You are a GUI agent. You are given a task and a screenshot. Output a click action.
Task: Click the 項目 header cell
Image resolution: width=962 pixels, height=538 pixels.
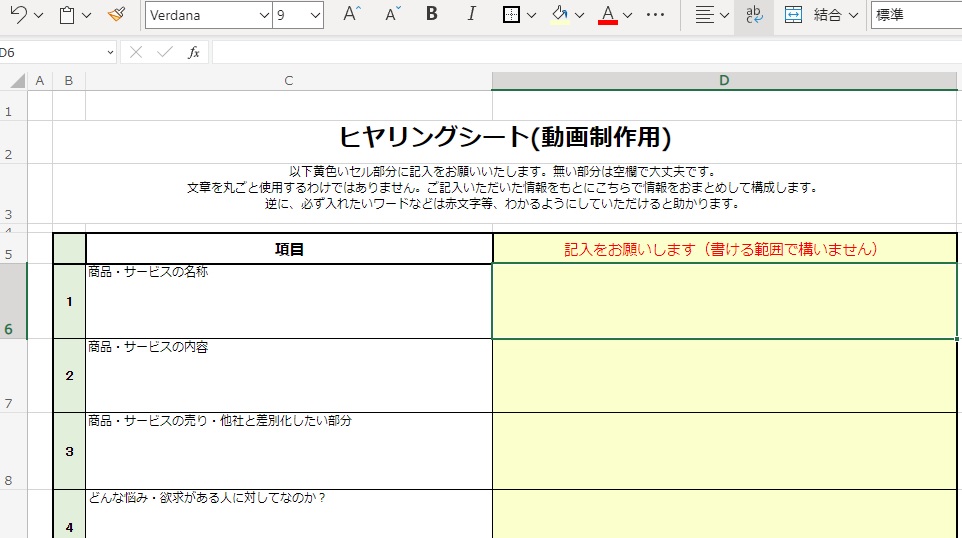(x=289, y=249)
